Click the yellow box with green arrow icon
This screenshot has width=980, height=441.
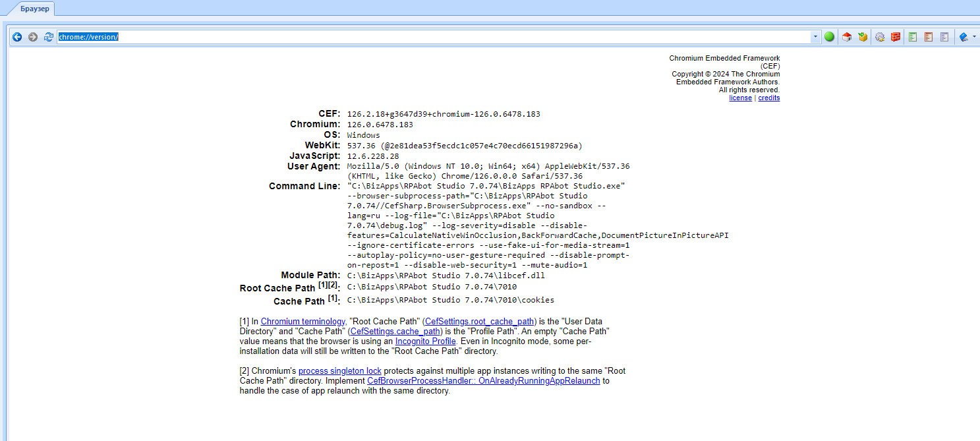863,37
